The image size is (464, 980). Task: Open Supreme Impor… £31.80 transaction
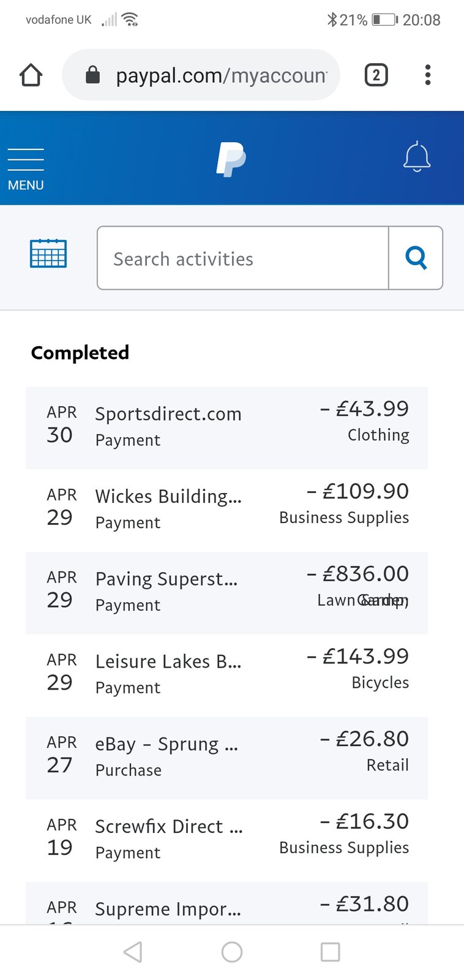(x=226, y=903)
